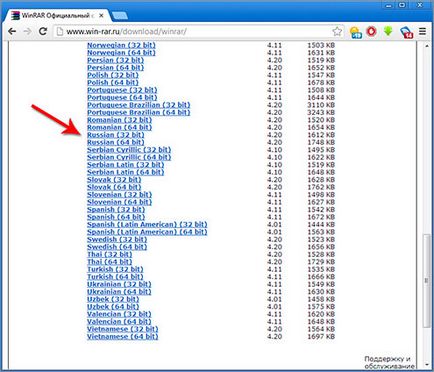Click the red Opera-style extension icon
The image size is (434, 372).
pos(371,32)
